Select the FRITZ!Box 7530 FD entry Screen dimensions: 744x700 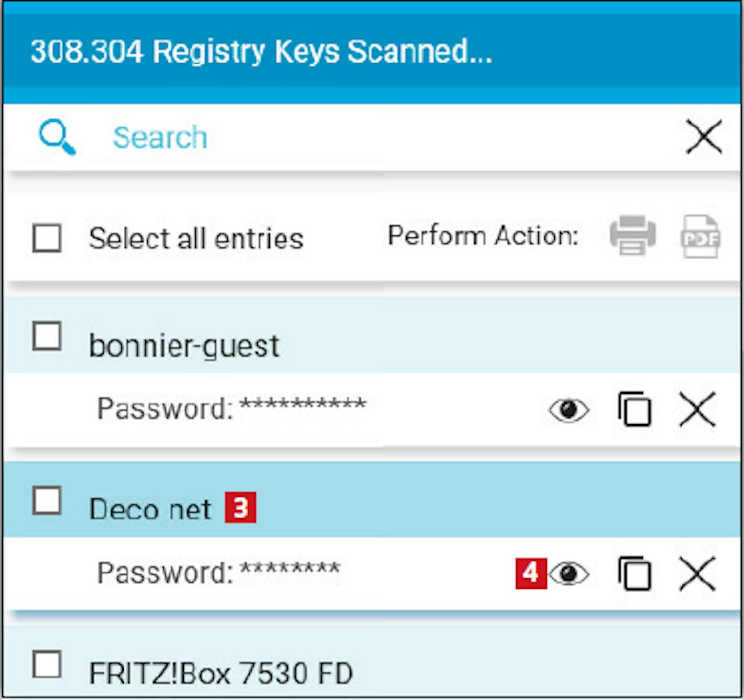tap(221, 673)
